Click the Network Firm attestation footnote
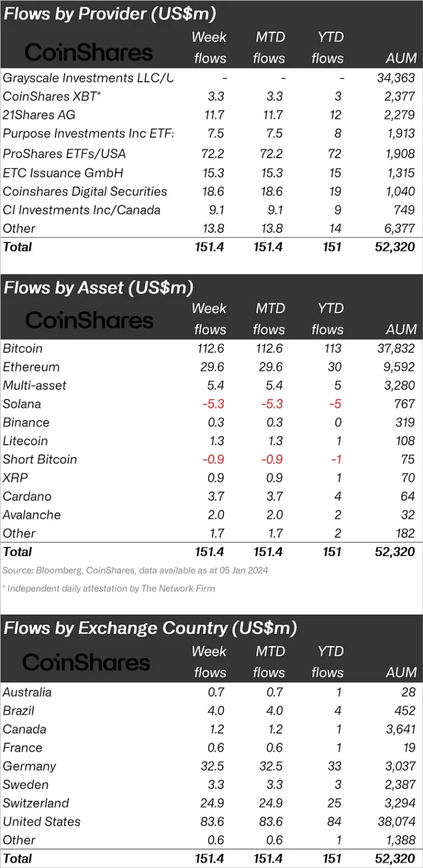Screen dimensions: 423x868 (109, 588)
